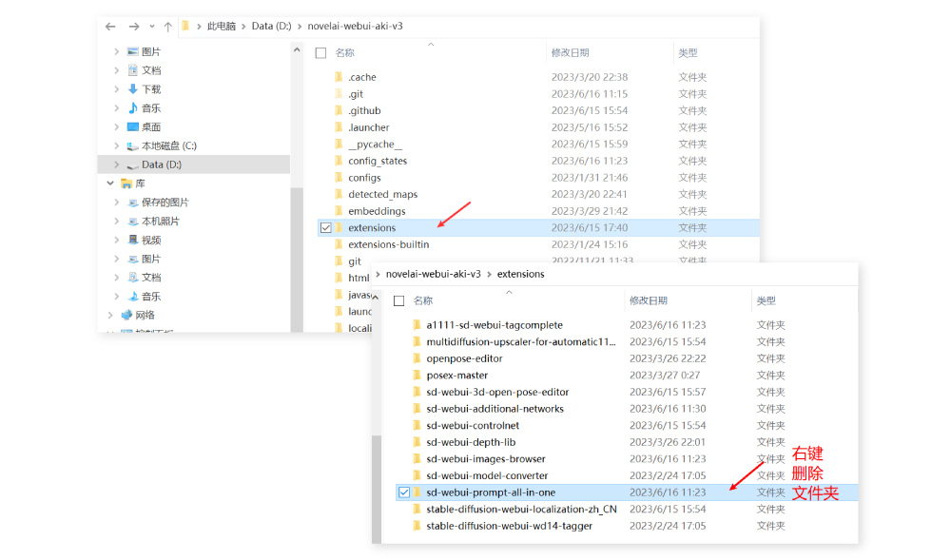Click Data (D:) breadcrumb in address bar

point(271,26)
